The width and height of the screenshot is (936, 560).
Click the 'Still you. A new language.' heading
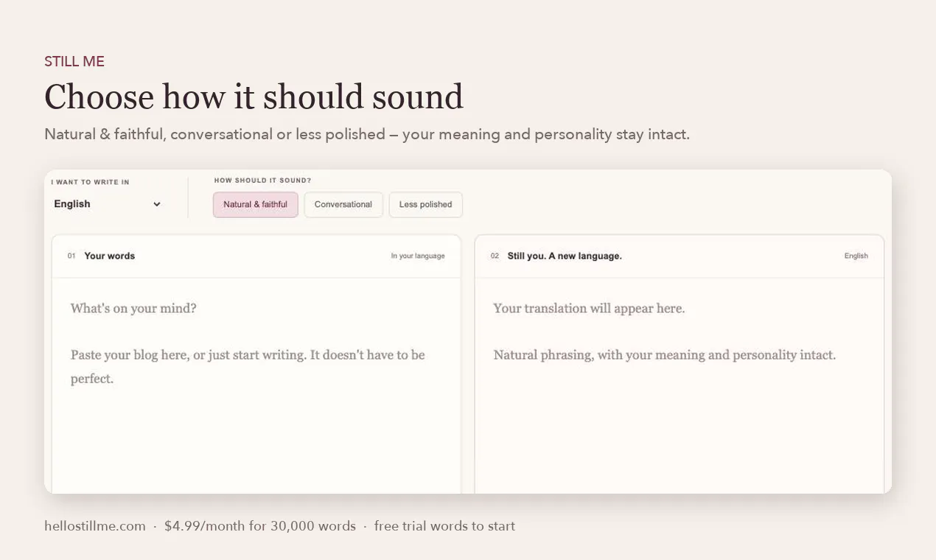point(565,256)
